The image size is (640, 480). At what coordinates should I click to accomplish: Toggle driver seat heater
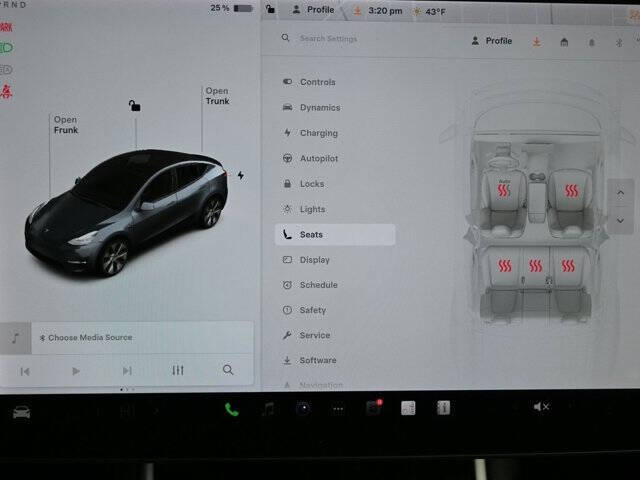[503, 190]
